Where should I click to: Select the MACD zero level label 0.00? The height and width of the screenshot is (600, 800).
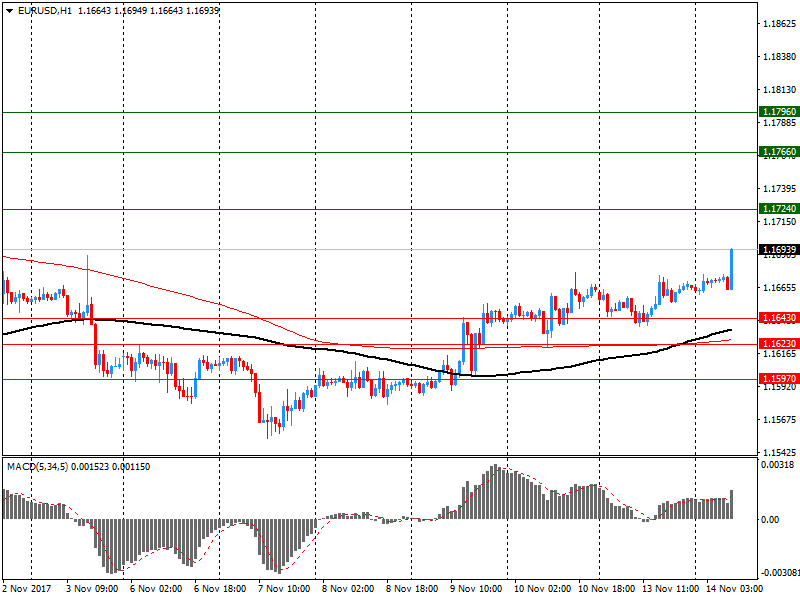tap(769, 519)
